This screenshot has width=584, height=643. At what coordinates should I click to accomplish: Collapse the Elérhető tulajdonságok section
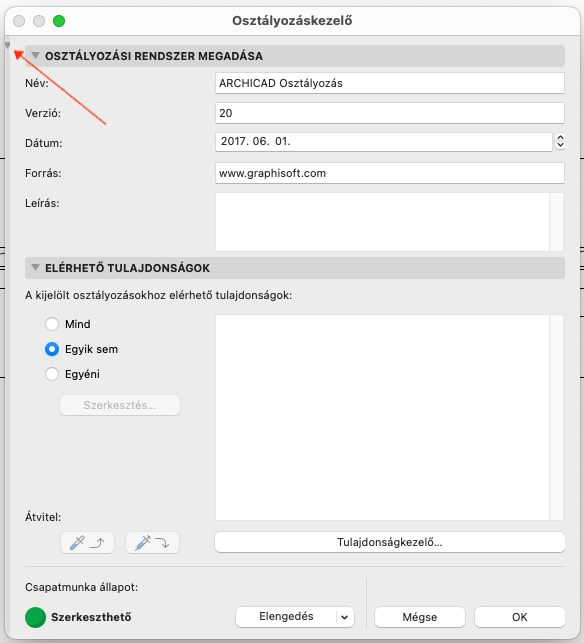(36, 268)
